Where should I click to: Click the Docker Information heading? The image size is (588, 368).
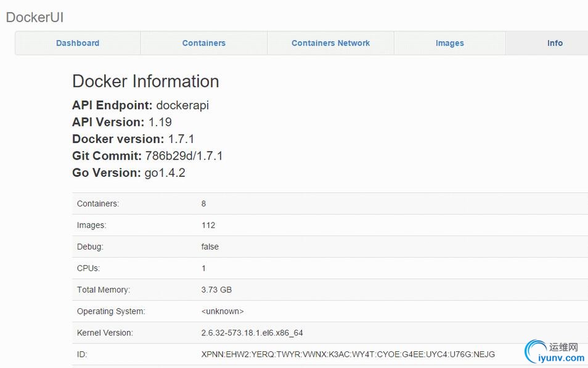145,81
